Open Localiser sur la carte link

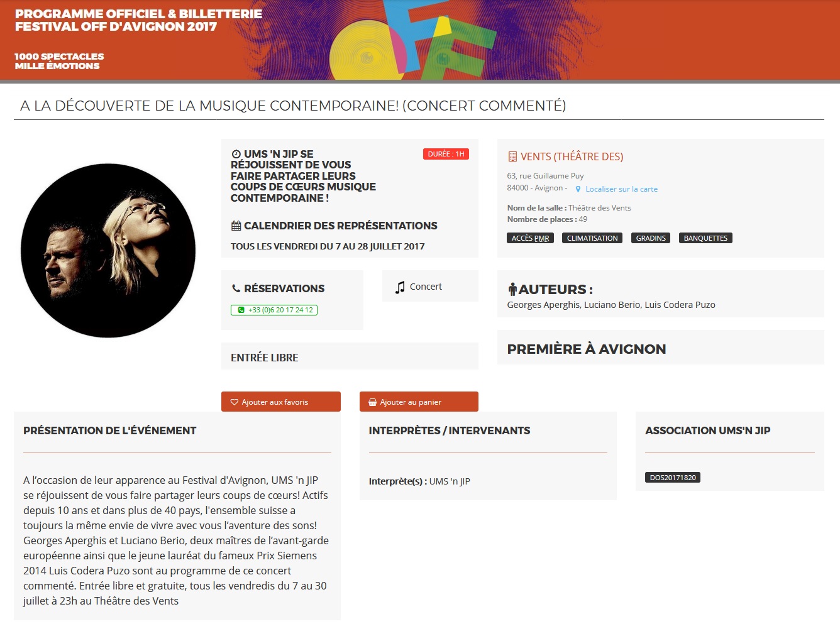(621, 189)
